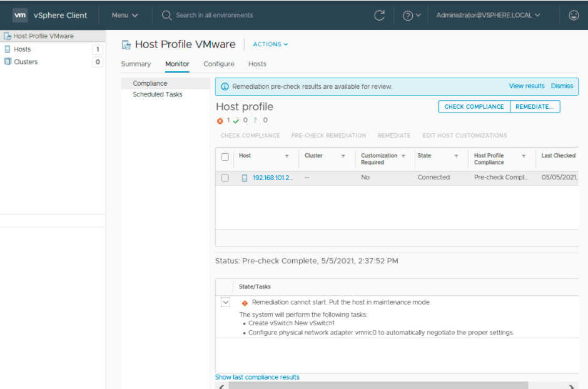Go to the Hosts tab
The height and width of the screenshot is (389, 588).
257,64
